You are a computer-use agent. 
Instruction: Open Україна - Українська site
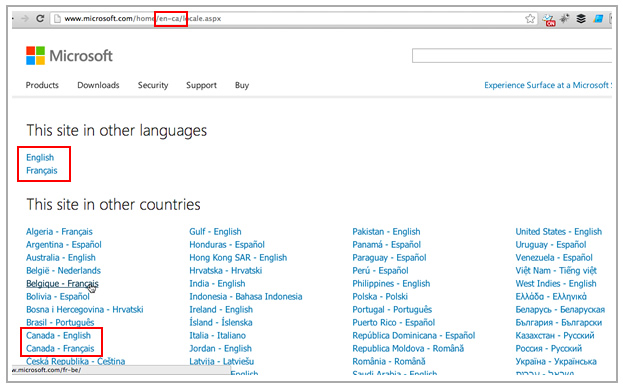556,361
